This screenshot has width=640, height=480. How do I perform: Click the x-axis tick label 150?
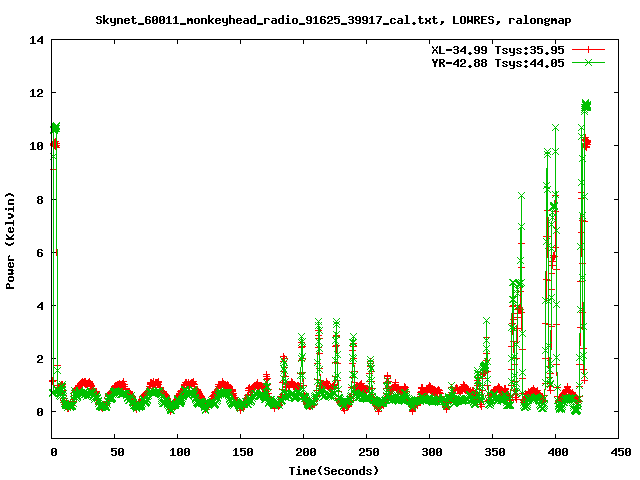tap(243, 452)
